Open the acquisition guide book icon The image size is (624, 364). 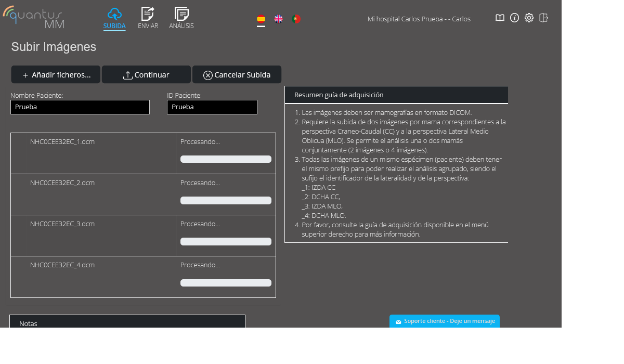[x=500, y=18]
